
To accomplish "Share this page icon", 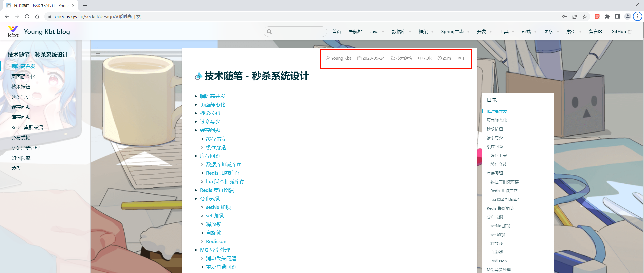I will [575, 17].
